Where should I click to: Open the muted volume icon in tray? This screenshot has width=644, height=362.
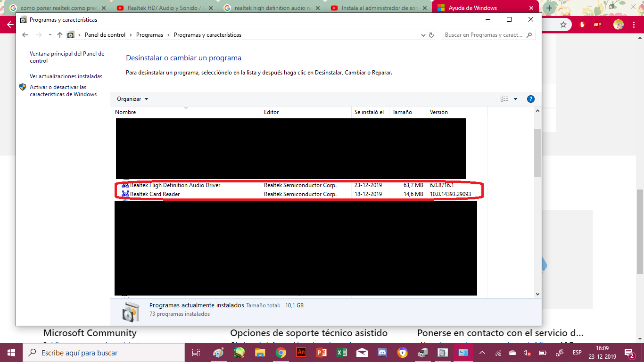528,353
